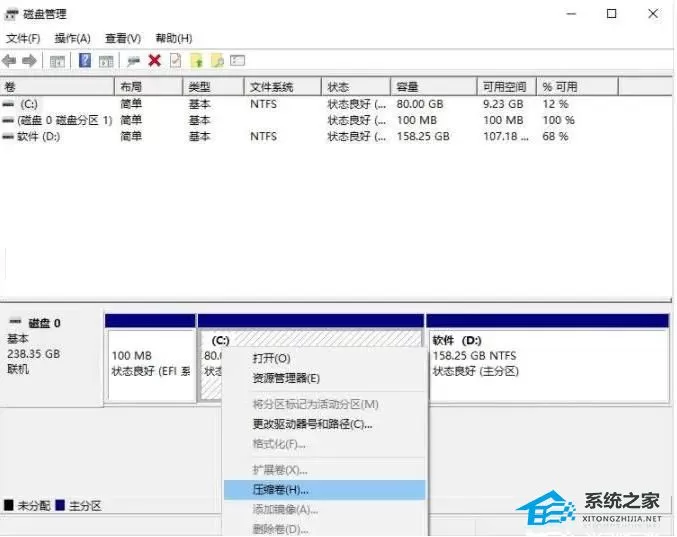Click the folder with magnifier icon

(x=217, y=60)
